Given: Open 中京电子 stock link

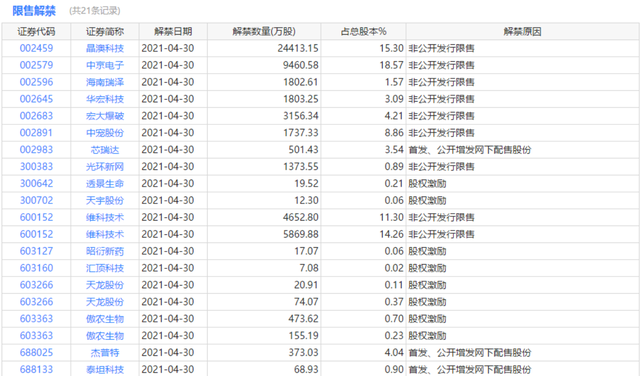Looking at the screenshot, I should pyautogui.click(x=105, y=65).
